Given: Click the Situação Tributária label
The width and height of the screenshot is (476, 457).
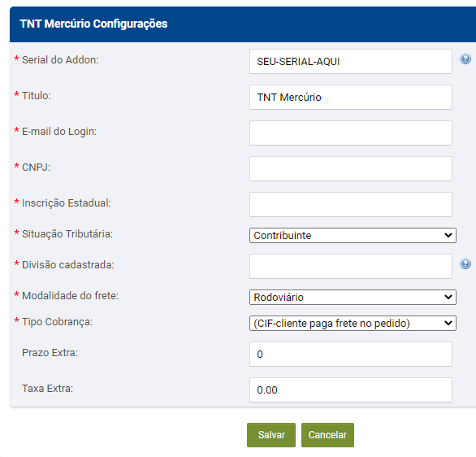Looking at the screenshot, I should (x=67, y=234).
